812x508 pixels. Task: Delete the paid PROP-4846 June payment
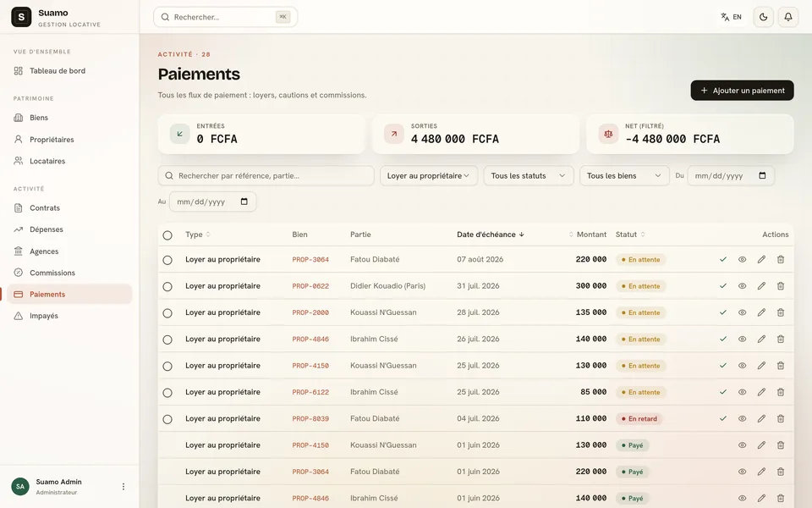pyautogui.click(x=781, y=498)
